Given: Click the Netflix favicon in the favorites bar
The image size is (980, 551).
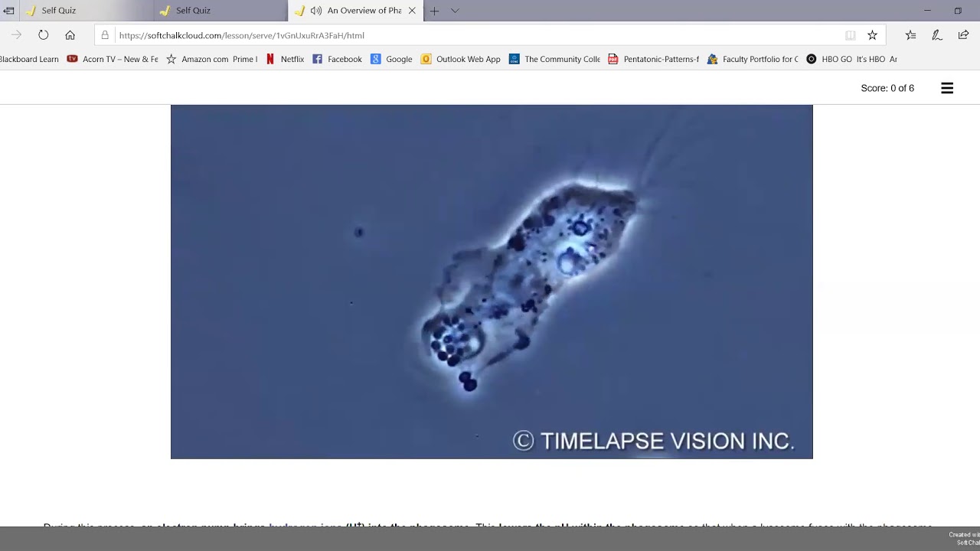Looking at the screenshot, I should (270, 59).
